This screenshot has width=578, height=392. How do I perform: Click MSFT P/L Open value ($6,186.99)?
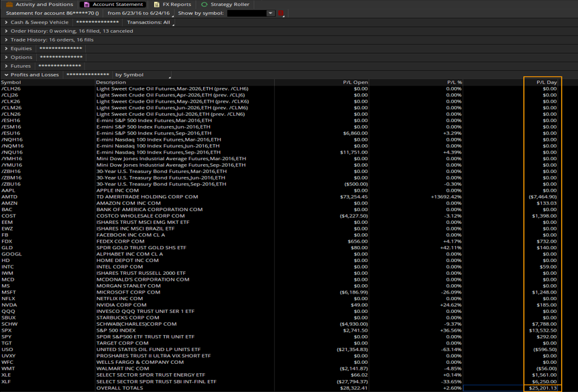(354, 293)
